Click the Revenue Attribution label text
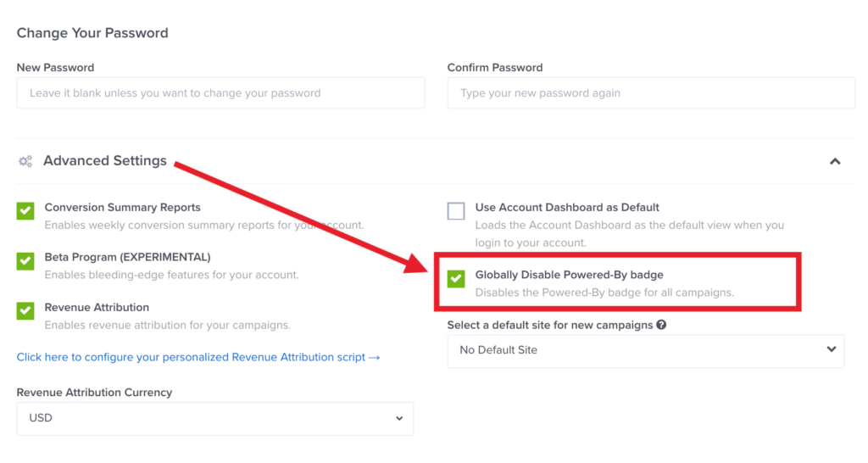The height and width of the screenshot is (463, 868). pos(97,307)
